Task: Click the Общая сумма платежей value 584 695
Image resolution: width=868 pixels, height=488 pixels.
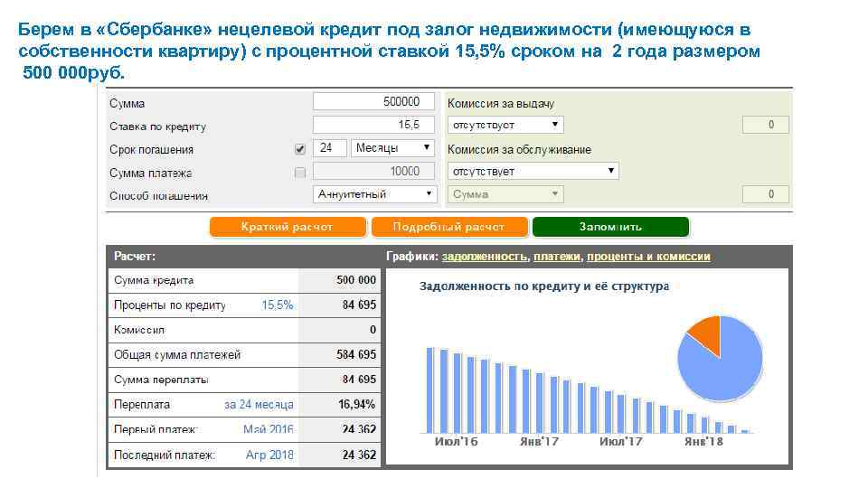Action: [x=356, y=354]
